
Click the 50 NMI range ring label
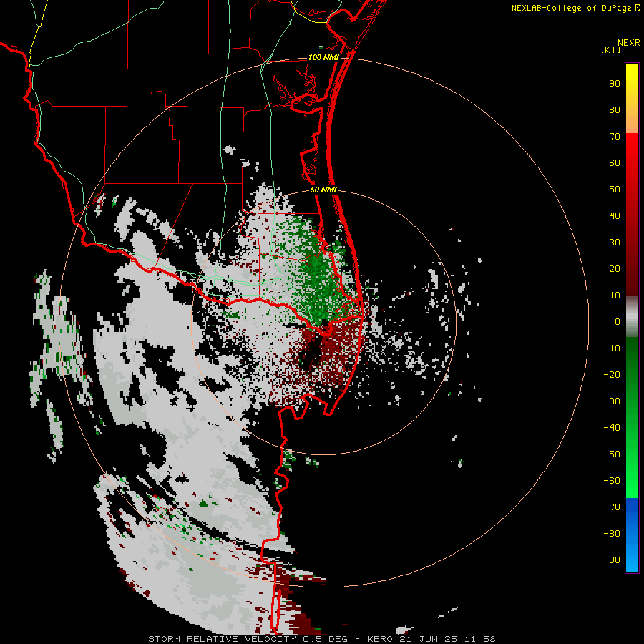coord(323,190)
